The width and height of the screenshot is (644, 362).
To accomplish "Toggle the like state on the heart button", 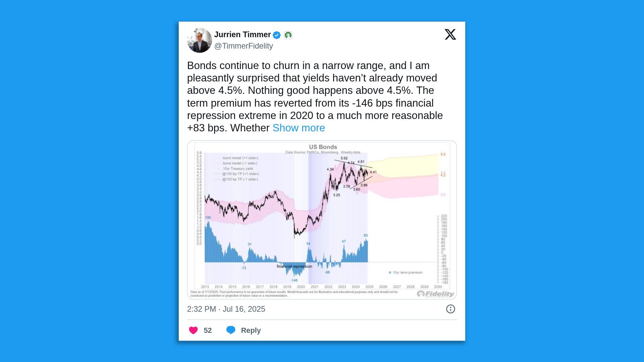I will (x=194, y=330).
